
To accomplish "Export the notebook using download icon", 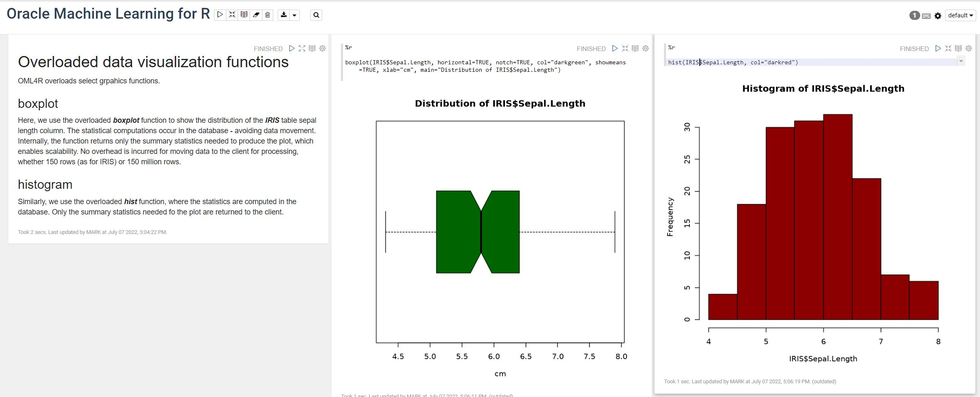I will point(284,15).
